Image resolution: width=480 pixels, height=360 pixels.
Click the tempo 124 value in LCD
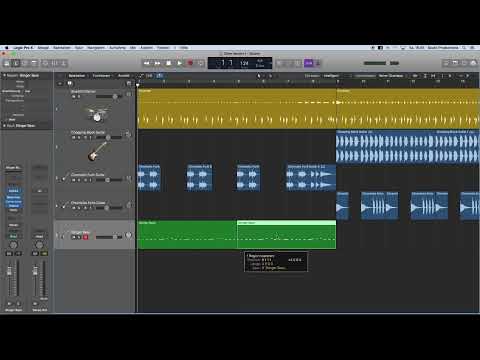click(x=244, y=63)
